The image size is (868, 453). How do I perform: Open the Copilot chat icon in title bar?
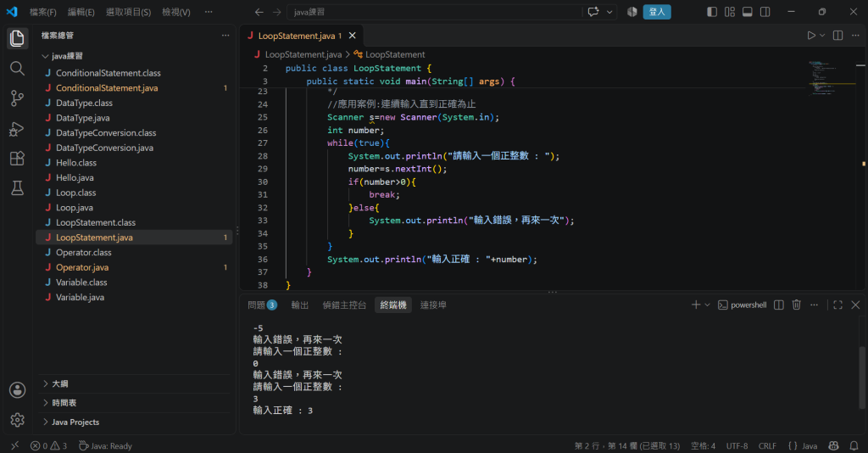coord(593,12)
